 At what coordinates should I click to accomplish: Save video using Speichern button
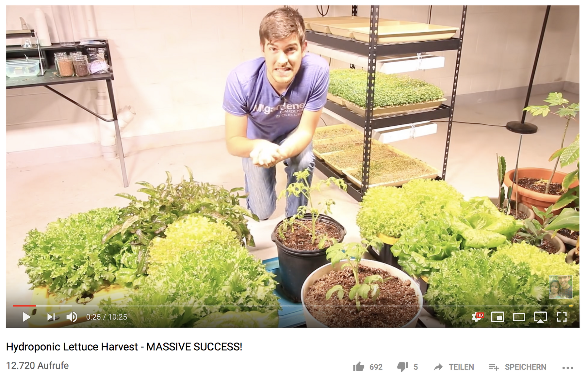[517, 367]
